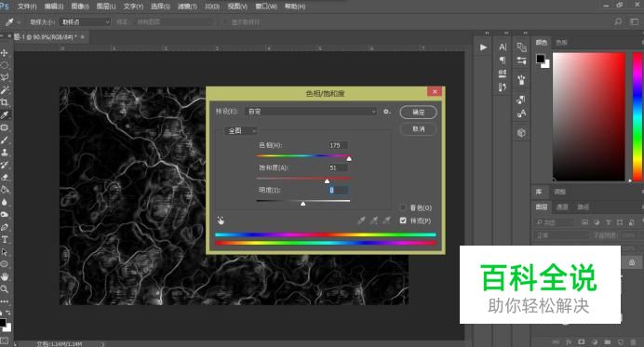Screen dimensions: 644x347
Task: Click the Cancel button in dialog
Action: click(x=418, y=129)
